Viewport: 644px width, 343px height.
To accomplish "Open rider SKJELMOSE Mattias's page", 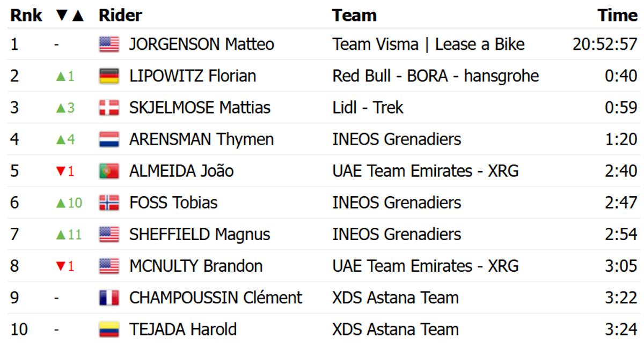I will tap(200, 108).
